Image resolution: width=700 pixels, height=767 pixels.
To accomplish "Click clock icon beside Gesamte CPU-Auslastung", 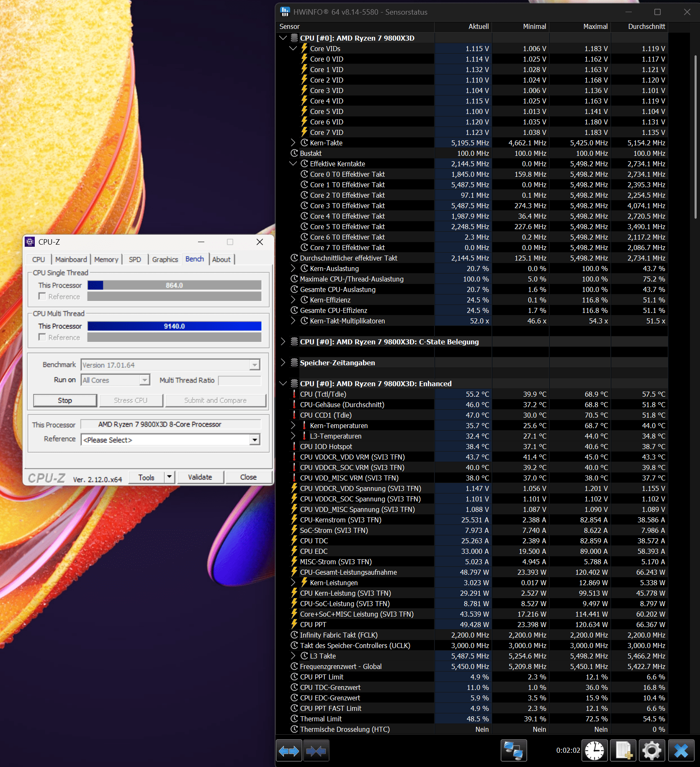I will pos(294,289).
